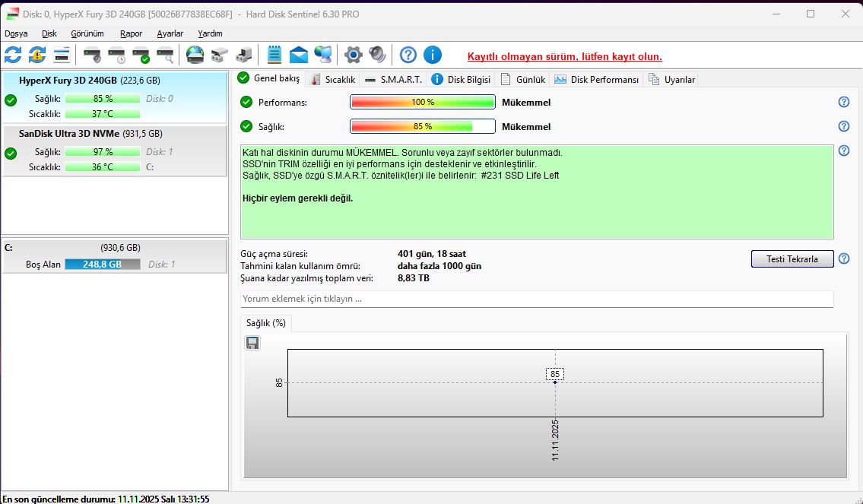The image size is (863, 504).
Task: Click the unregistered version registration link
Action: (564, 57)
